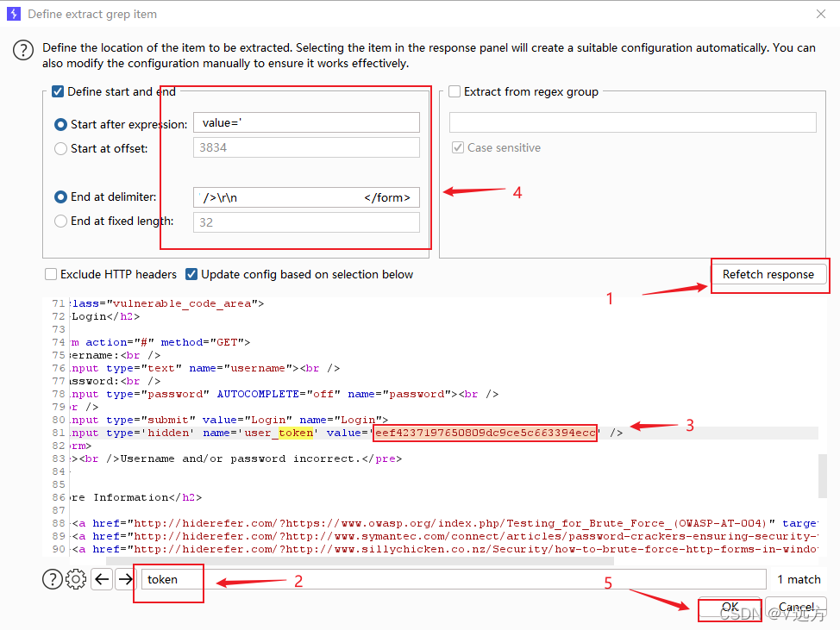The image size is (840, 630).
Task: Click the token value eef4237197650809dc9ce5c663394ecc
Action: (x=486, y=433)
